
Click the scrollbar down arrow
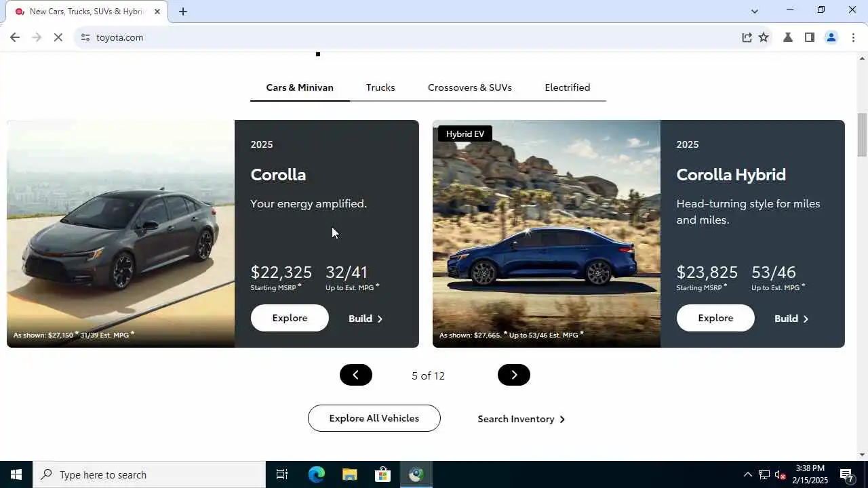[x=862, y=455]
